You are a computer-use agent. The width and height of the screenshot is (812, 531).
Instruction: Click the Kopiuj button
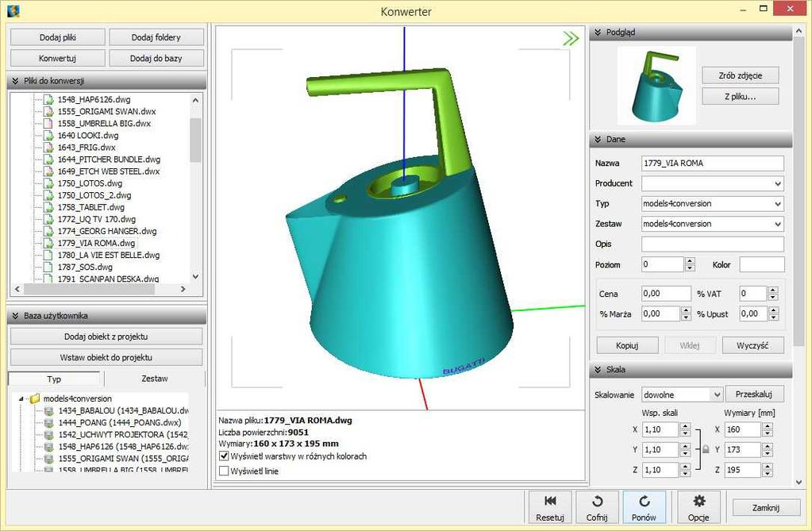pos(627,345)
